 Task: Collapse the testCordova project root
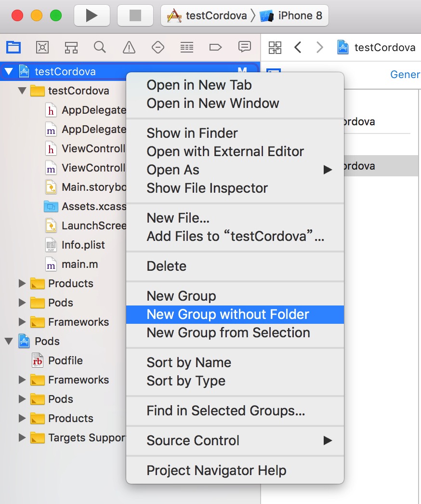[9, 71]
